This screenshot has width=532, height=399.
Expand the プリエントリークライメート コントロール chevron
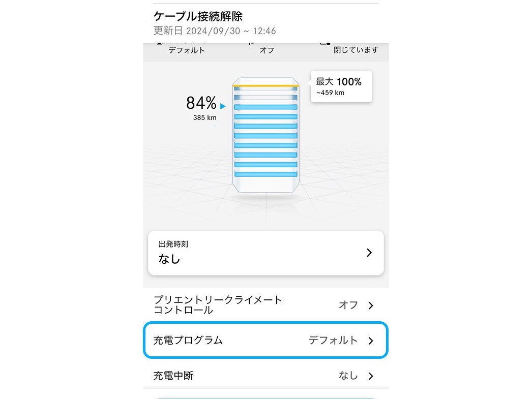(371, 305)
